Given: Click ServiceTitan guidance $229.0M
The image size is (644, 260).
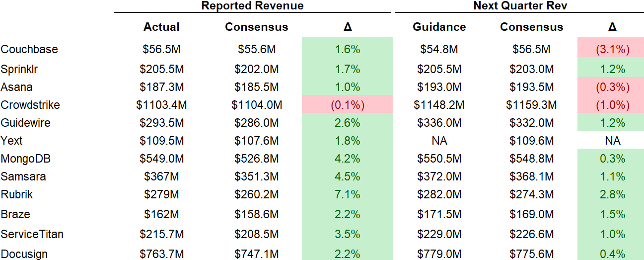Looking at the screenshot, I should [x=439, y=234].
